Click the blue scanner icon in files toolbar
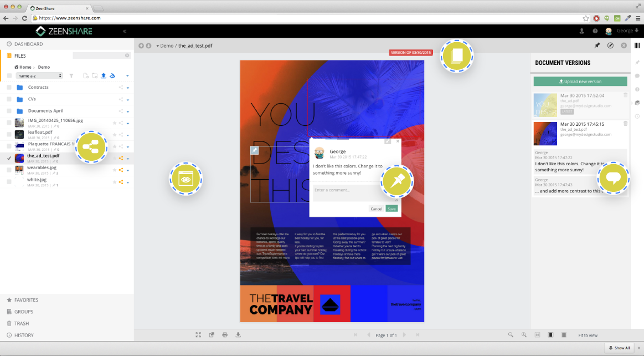This screenshot has width=644, height=356. 112,75
